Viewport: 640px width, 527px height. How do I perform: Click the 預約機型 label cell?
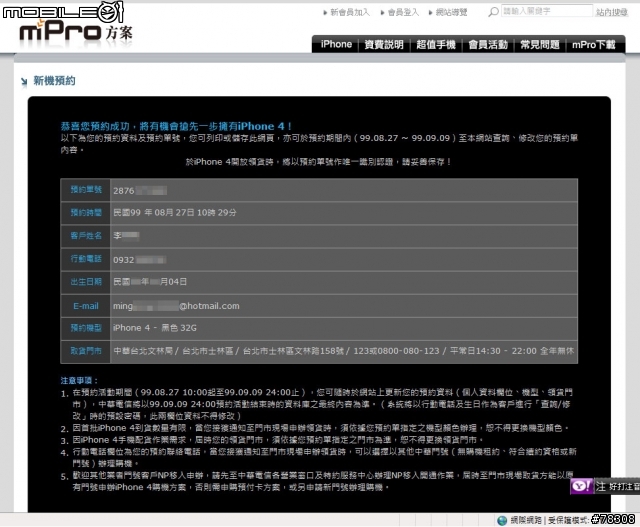pyautogui.click(x=86, y=328)
